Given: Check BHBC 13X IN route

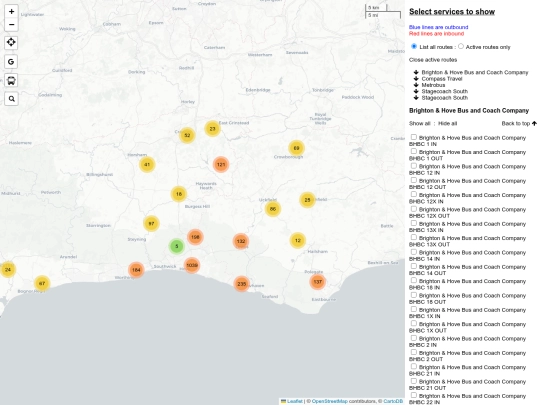Looking at the screenshot, I should (x=414, y=223).
